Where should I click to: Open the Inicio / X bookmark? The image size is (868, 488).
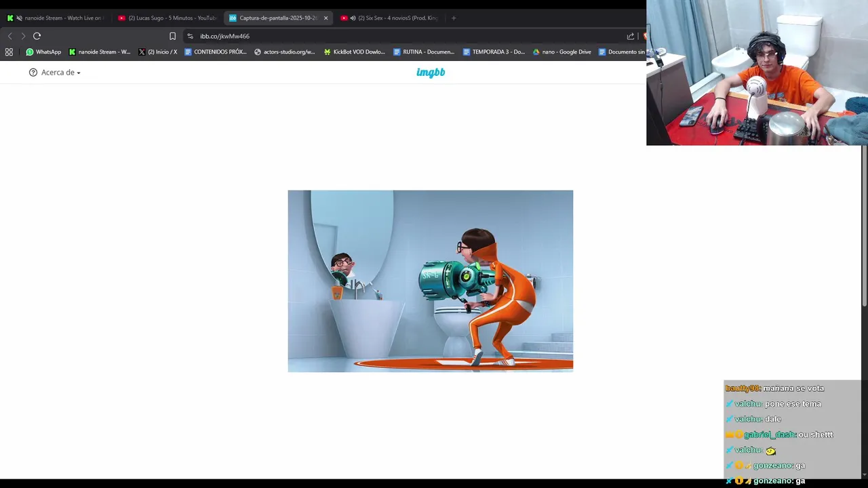point(157,52)
